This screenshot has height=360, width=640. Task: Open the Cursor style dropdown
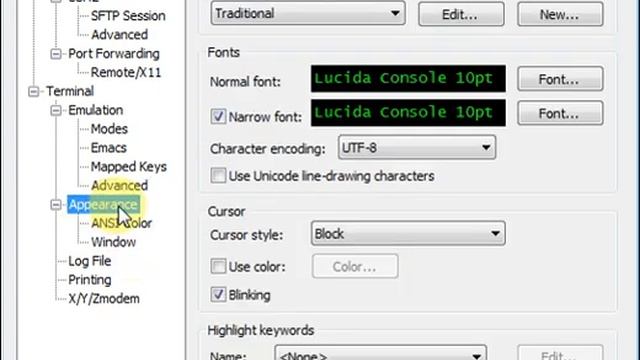click(x=408, y=233)
